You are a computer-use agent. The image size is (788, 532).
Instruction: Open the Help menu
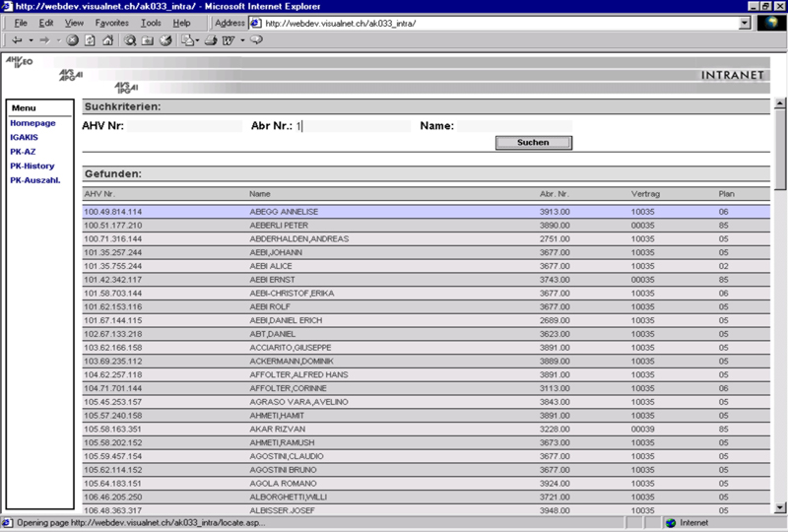pos(181,23)
